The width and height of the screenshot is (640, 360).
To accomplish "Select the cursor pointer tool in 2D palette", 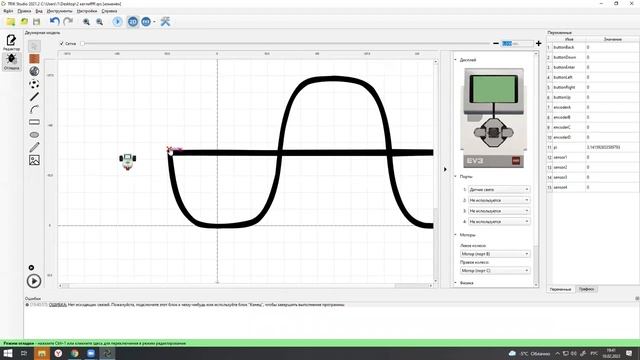I will [x=34, y=46].
